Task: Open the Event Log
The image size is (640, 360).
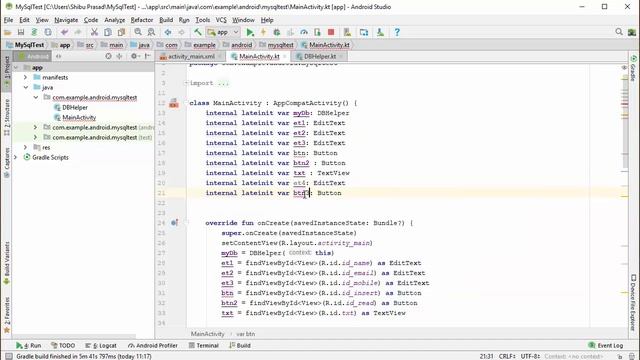Action: 606,345
